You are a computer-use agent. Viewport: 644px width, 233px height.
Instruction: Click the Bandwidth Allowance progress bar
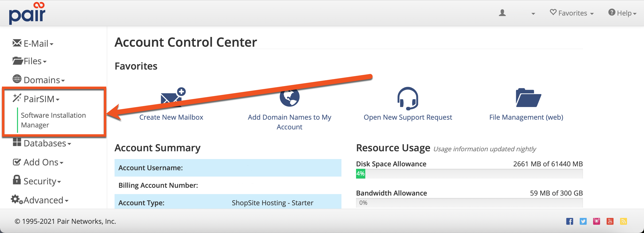click(x=469, y=203)
